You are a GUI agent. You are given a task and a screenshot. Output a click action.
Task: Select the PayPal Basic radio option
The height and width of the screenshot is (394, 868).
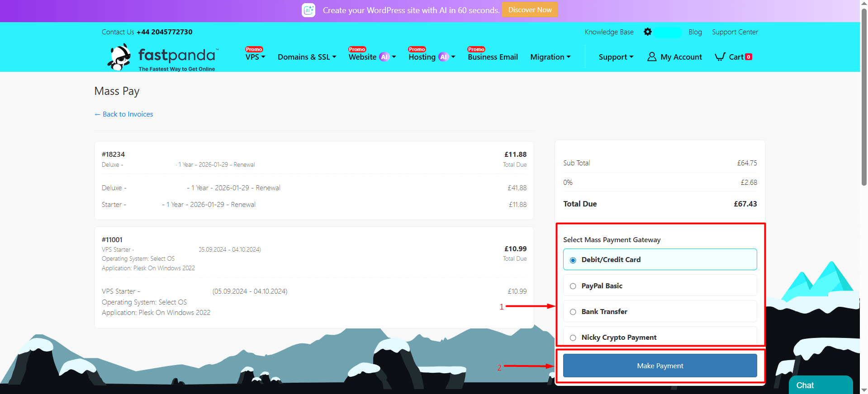point(573,286)
